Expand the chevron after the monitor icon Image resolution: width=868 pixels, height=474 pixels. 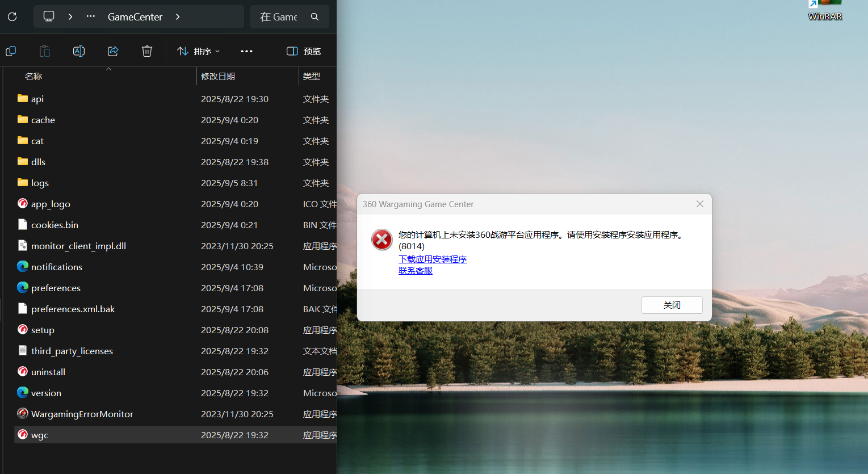tap(70, 17)
